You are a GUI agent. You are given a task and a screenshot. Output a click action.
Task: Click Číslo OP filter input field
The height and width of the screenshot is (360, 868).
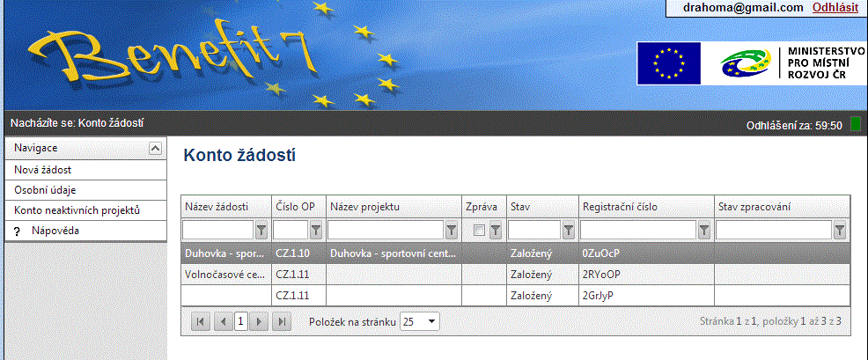click(291, 231)
